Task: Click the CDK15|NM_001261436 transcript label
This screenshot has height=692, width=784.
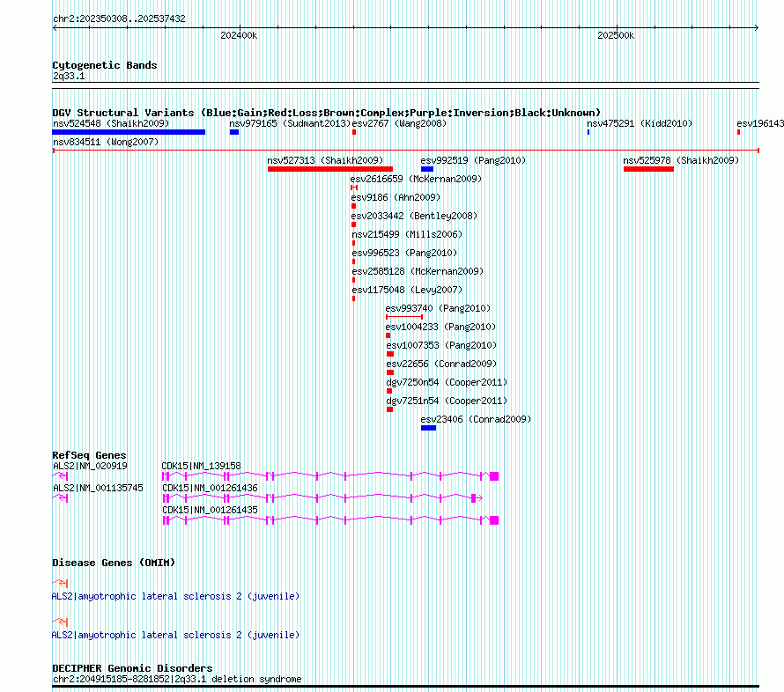Action: coord(210,488)
